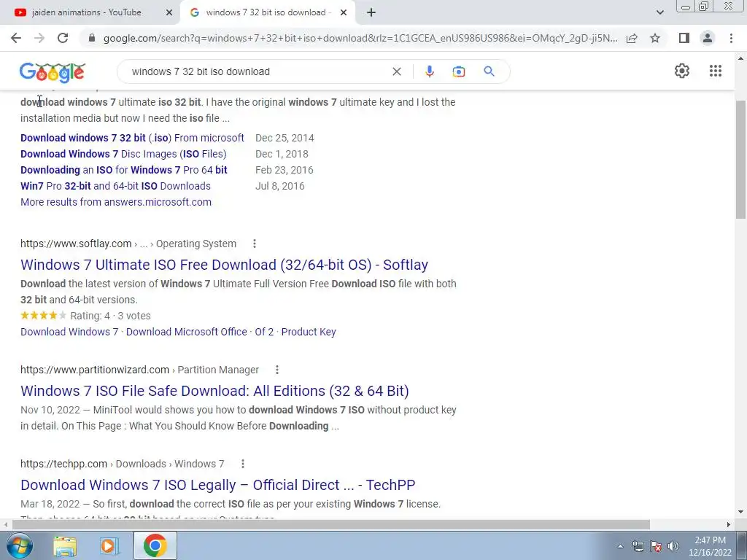This screenshot has height=560, width=747.
Task: Click More results from answers.microsoft.com
Action: pyautogui.click(x=116, y=202)
